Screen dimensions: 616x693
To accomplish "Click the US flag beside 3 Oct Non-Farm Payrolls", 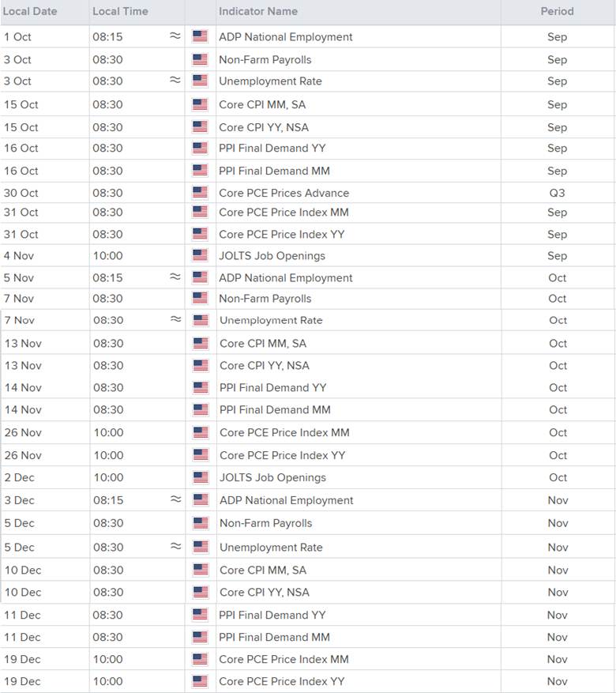I will click(x=200, y=59).
